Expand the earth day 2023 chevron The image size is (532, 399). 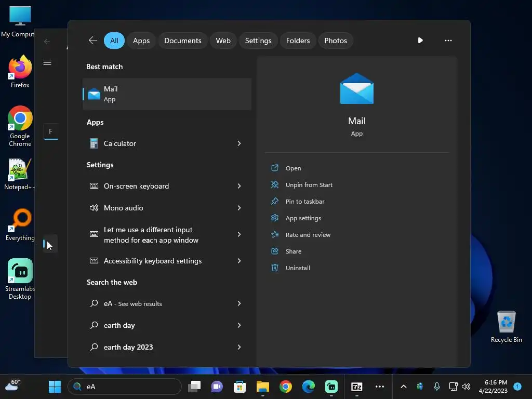[239, 347]
